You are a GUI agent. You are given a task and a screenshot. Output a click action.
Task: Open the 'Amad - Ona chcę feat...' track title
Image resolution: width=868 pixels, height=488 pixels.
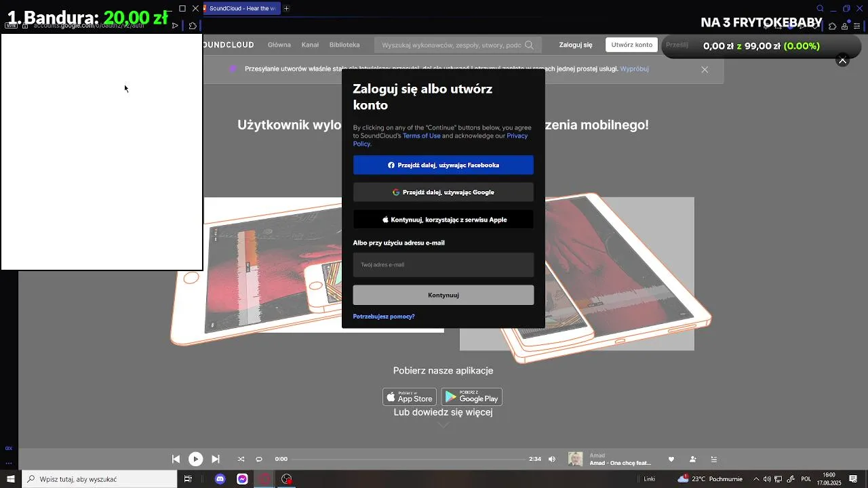620,463
